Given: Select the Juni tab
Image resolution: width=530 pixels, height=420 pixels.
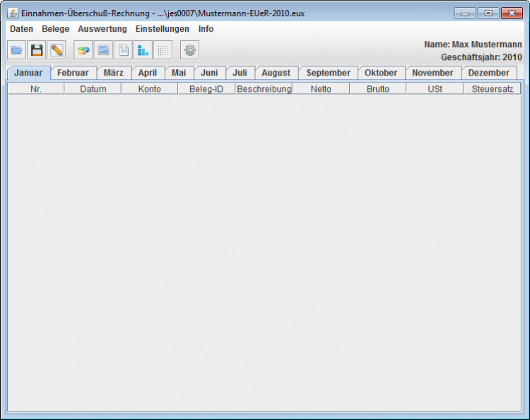Looking at the screenshot, I should tap(209, 73).
